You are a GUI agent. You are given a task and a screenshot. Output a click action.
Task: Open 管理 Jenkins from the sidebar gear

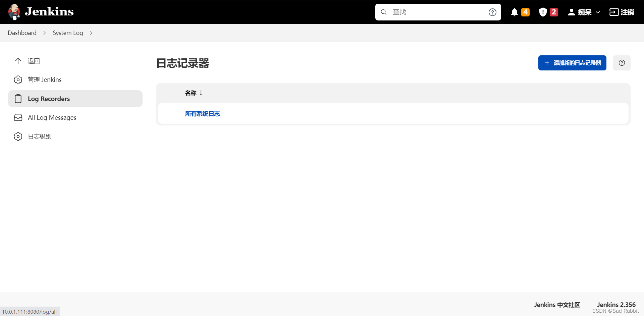(x=18, y=80)
